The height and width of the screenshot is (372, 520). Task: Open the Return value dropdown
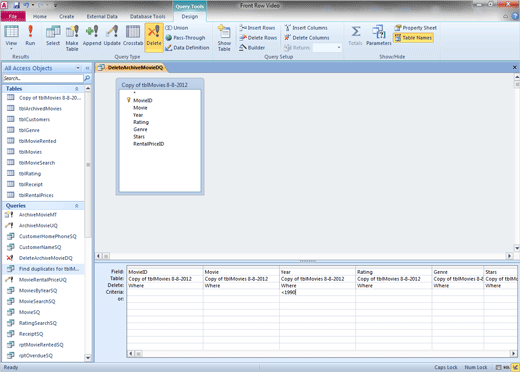tap(339, 48)
